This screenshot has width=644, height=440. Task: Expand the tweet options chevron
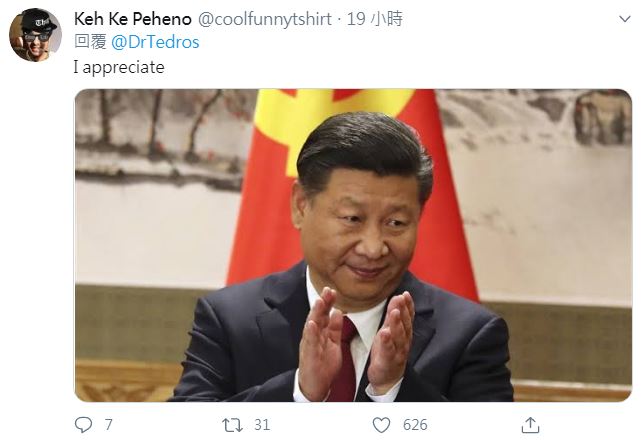(x=624, y=19)
